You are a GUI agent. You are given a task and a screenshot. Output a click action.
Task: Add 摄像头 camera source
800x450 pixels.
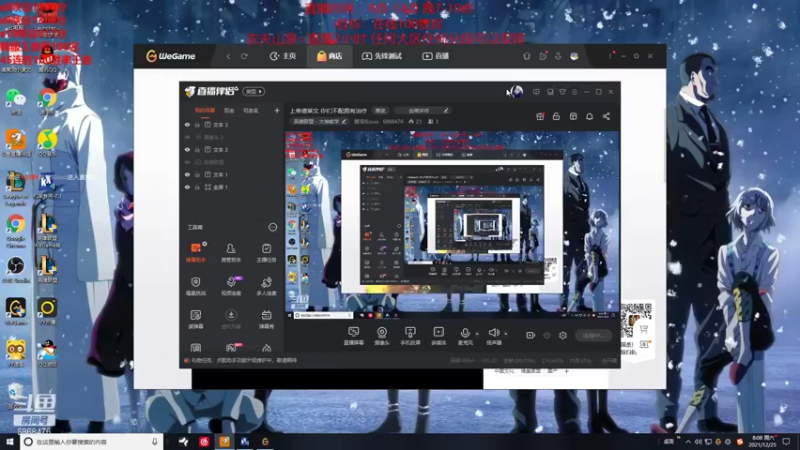click(382, 336)
